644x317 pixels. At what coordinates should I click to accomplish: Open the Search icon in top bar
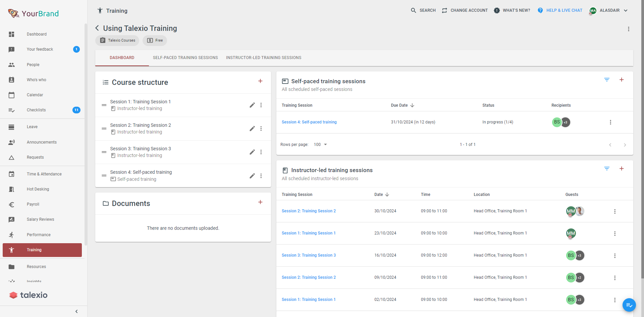click(x=413, y=10)
